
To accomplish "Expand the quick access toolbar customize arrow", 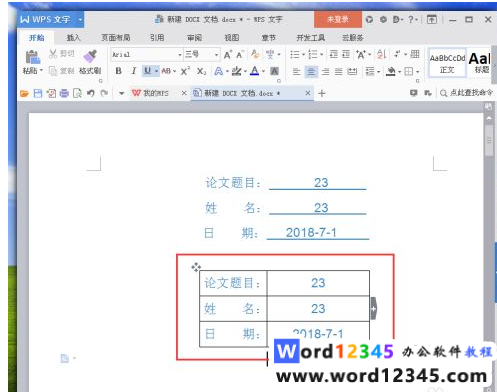I will (x=121, y=94).
